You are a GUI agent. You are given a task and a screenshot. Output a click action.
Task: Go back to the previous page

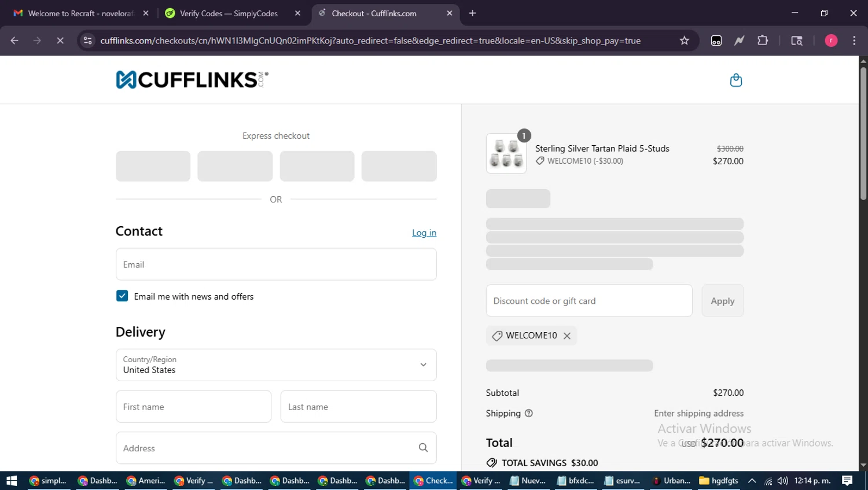[x=14, y=40]
